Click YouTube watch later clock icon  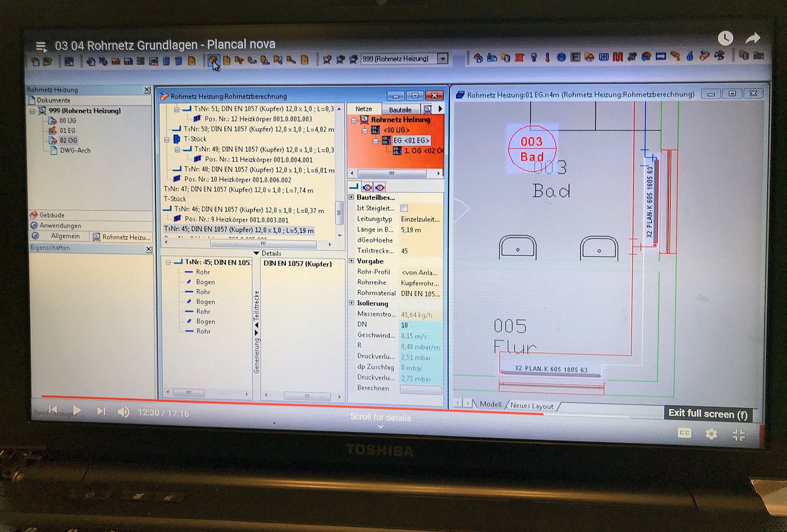[725, 38]
